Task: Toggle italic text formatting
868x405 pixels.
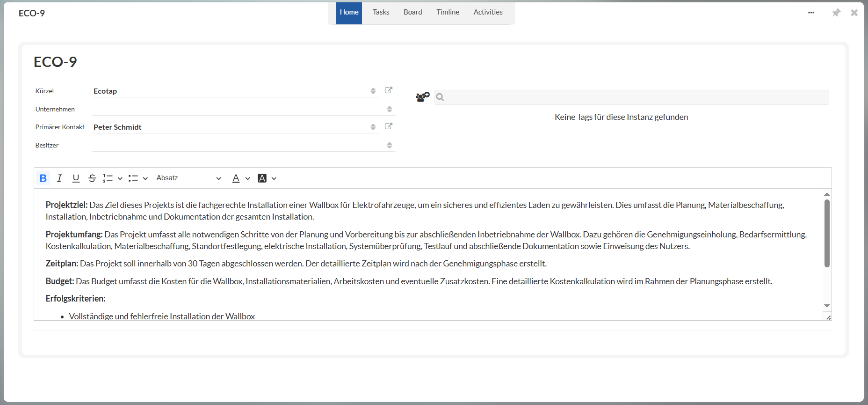Action: [59, 178]
